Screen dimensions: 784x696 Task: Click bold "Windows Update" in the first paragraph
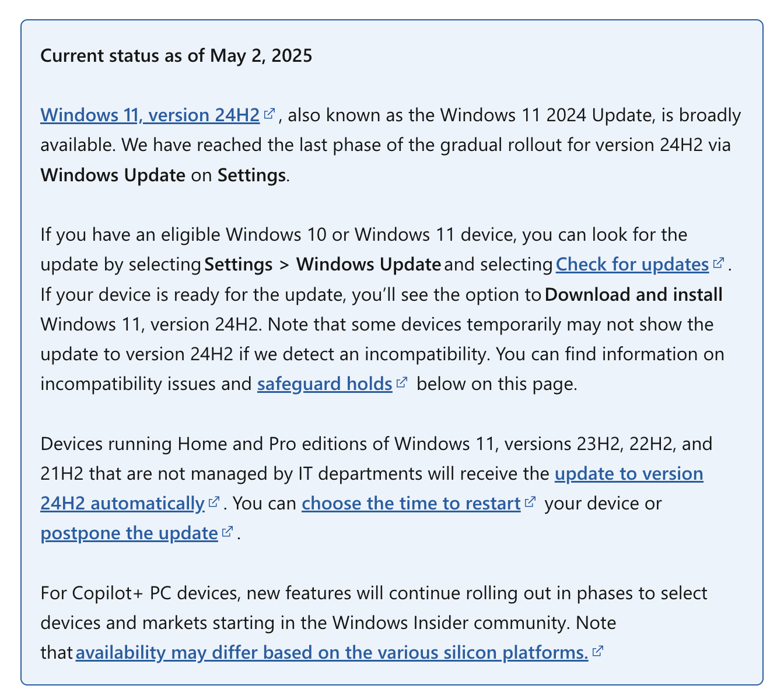point(113,175)
